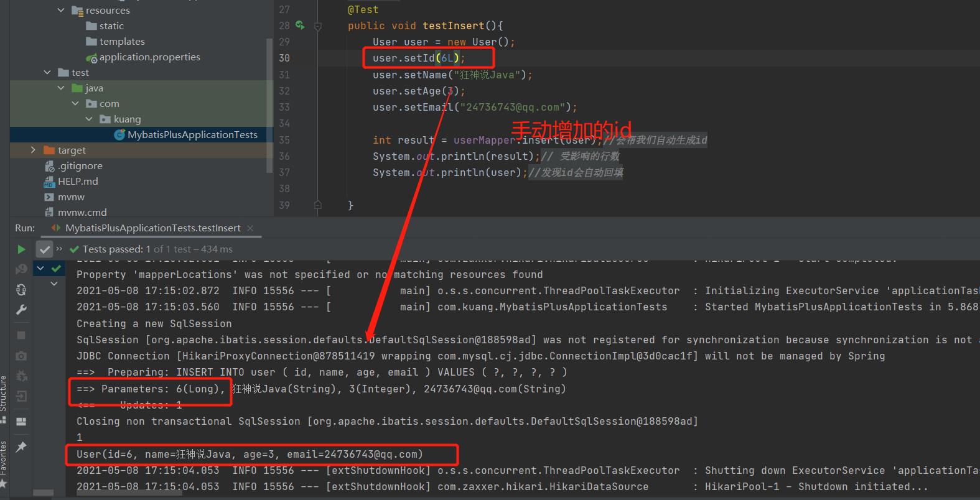Open run settings wrench icon
This screenshot has height=500, width=980.
(21, 310)
